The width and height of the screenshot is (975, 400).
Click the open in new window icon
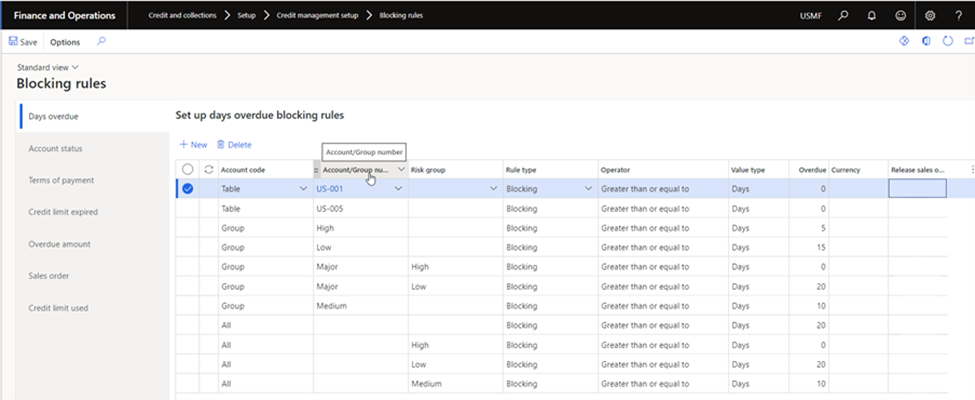tap(967, 42)
